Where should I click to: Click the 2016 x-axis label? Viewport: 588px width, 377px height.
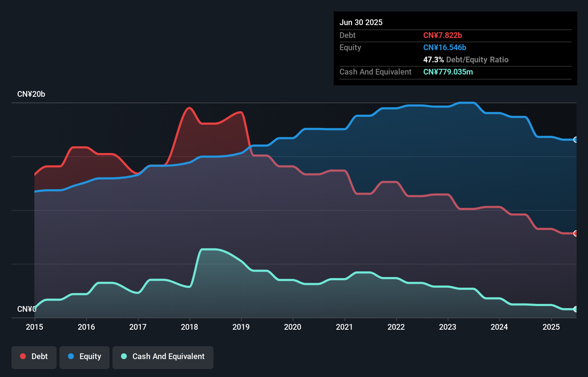(x=86, y=327)
